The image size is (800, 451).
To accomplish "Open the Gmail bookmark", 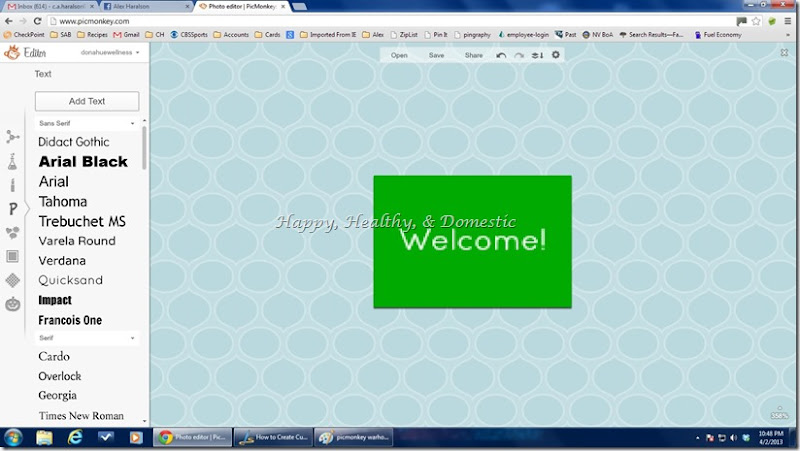I will (x=127, y=35).
